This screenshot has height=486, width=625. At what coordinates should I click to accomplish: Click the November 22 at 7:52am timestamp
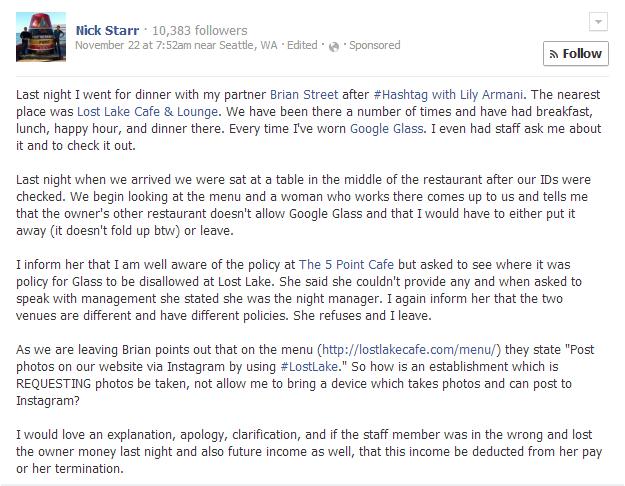click(134, 45)
